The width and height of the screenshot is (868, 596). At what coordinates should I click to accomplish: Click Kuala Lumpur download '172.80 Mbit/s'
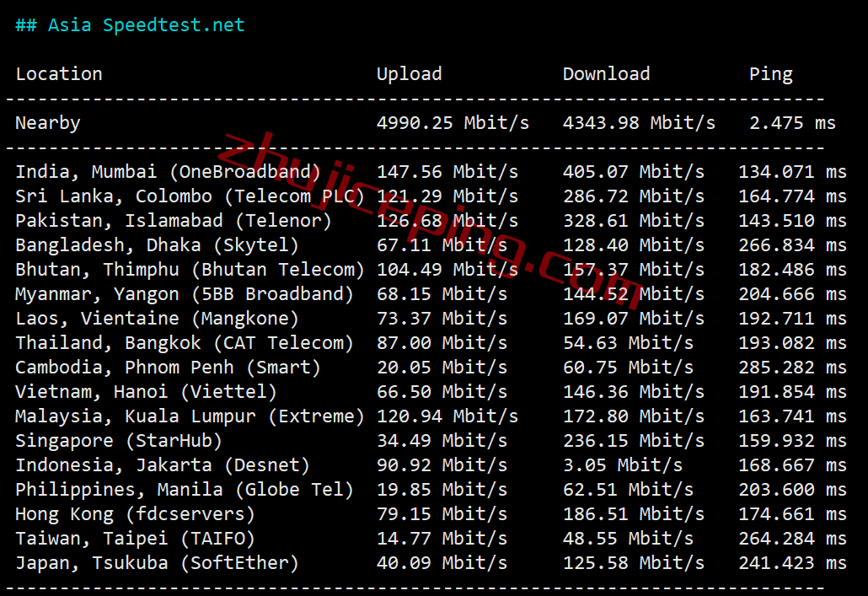pyautogui.click(x=633, y=416)
